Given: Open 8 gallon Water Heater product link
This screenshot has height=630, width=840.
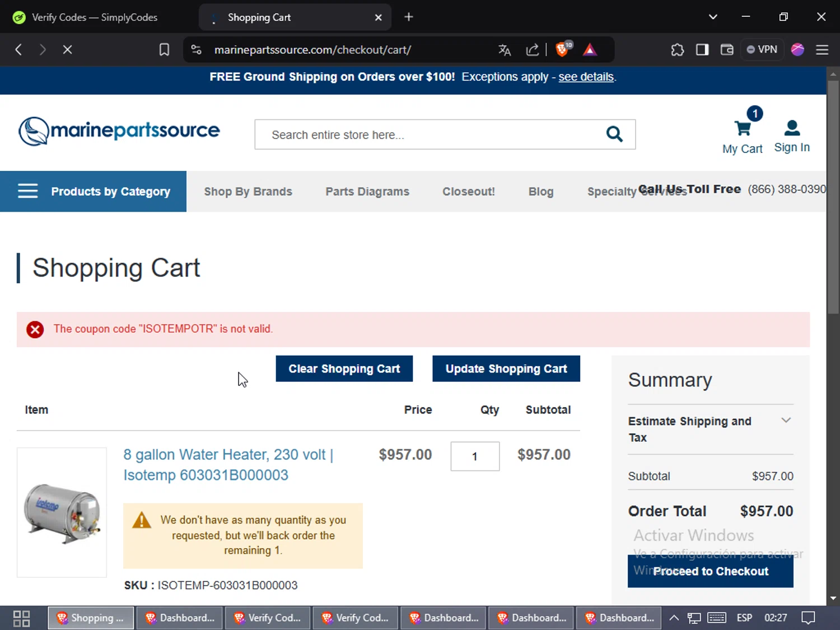Looking at the screenshot, I should 228,465.
